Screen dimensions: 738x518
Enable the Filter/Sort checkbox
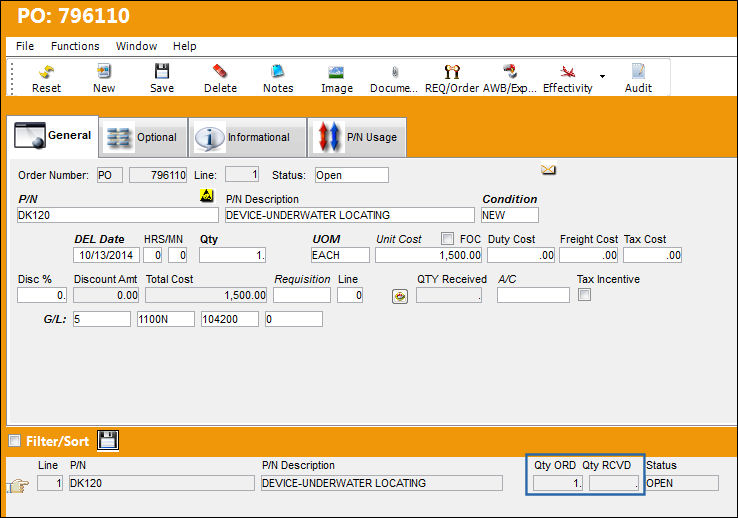tap(15, 441)
